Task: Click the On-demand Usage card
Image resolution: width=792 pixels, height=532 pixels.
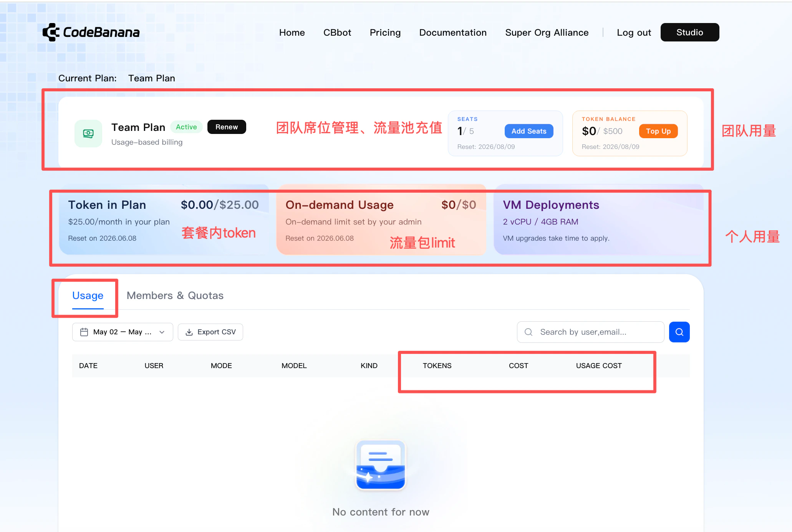Action: [x=381, y=220]
